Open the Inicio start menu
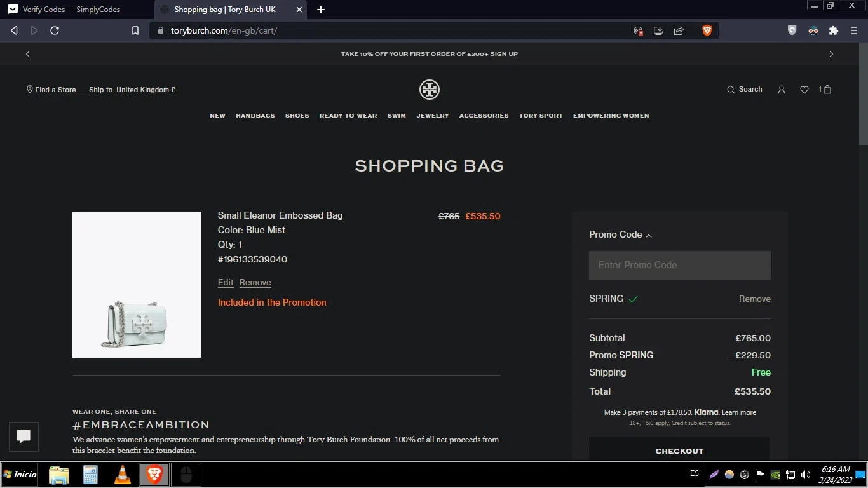The image size is (868, 488). (20, 475)
